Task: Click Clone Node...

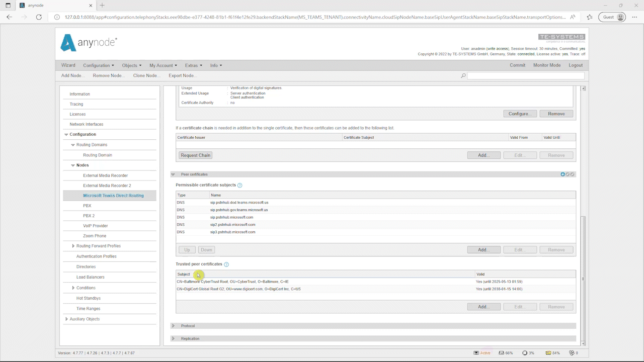Action: tap(147, 76)
